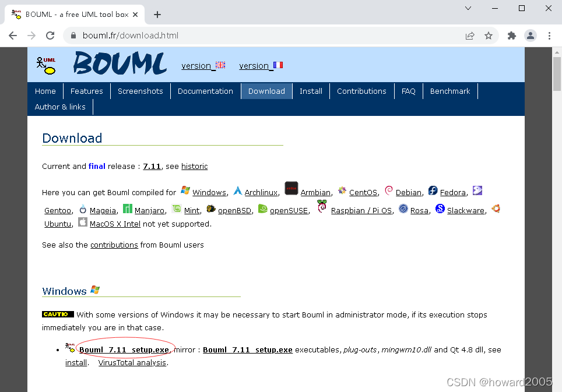Select the Download menu item

tap(266, 91)
